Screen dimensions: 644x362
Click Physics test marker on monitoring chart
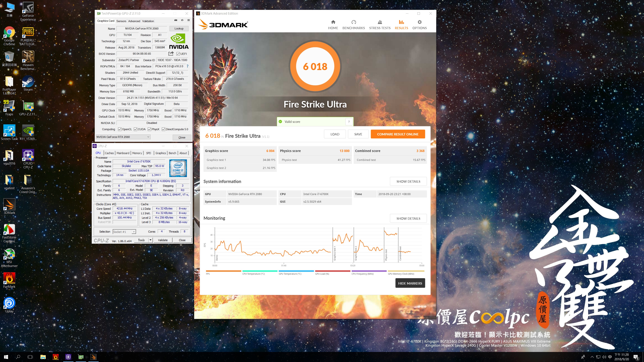pyautogui.click(x=386, y=255)
